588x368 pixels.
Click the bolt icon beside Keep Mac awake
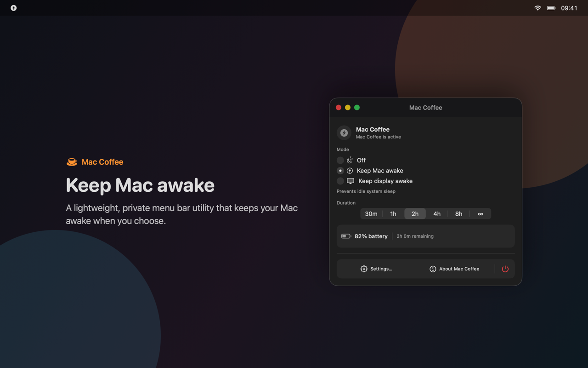click(x=350, y=171)
